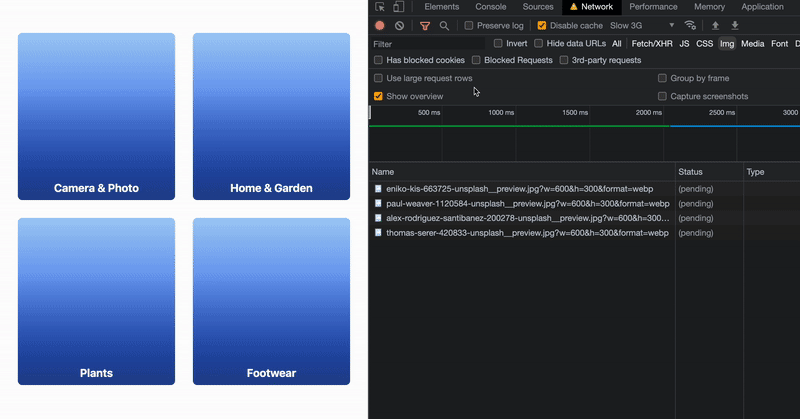Stop recording network log via the red button
The width and height of the screenshot is (800, 419).
[x=380, y=26]
